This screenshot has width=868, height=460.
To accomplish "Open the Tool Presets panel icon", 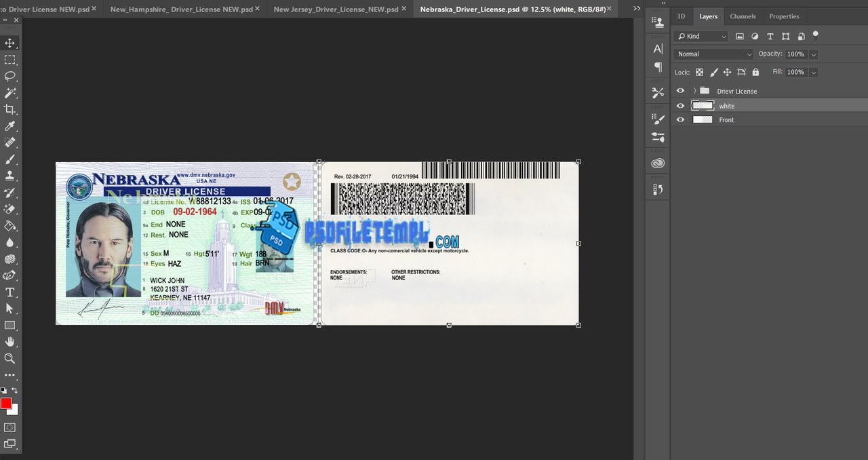I will point(658,93).
